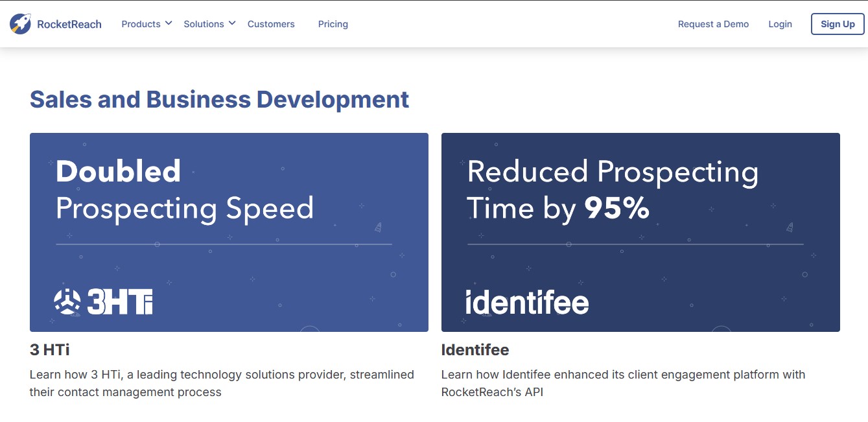The image size is (868, 422).
Task: Click the RocketReach rocket logo icon
Action: point(20,24)
